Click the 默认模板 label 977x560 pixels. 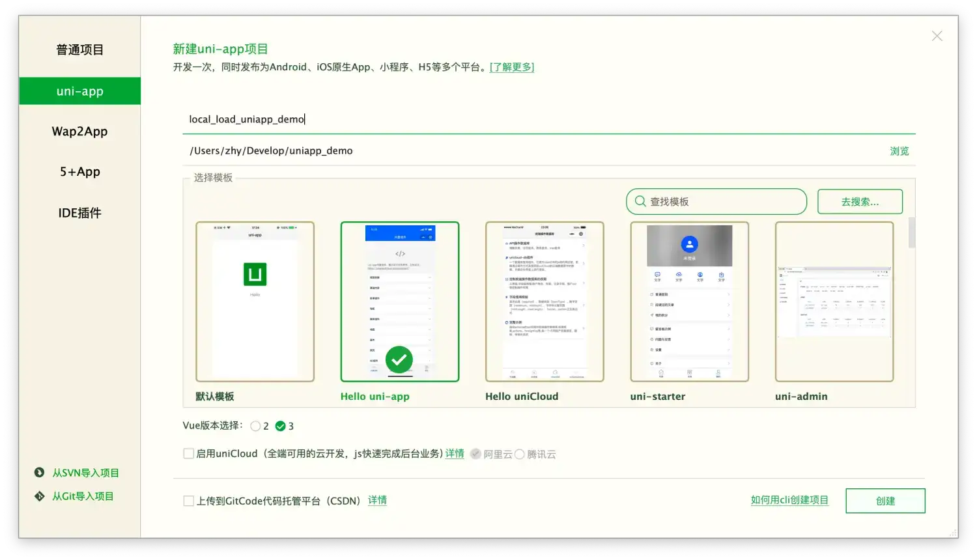click(215, 397)
